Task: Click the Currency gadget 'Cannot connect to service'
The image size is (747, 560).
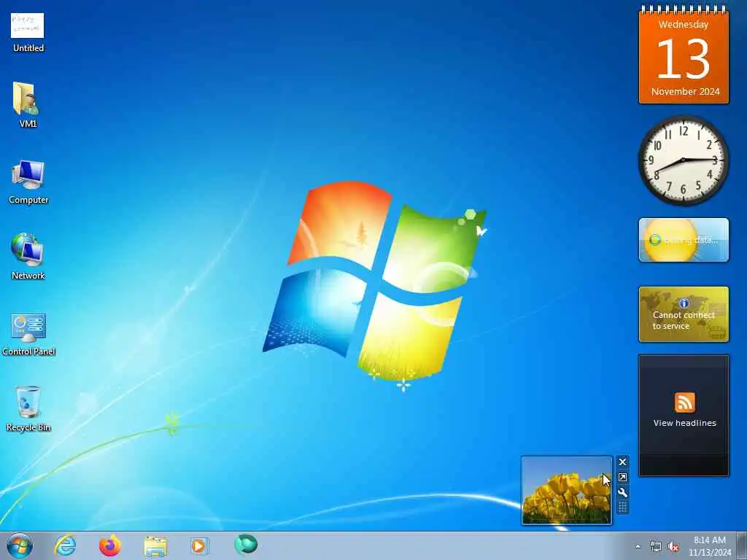Action: 684,314
